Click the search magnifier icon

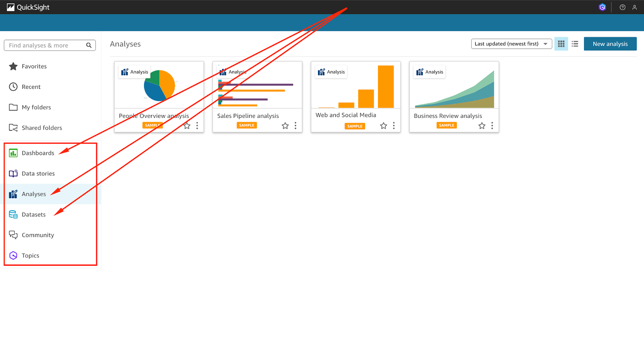point(89,45)
